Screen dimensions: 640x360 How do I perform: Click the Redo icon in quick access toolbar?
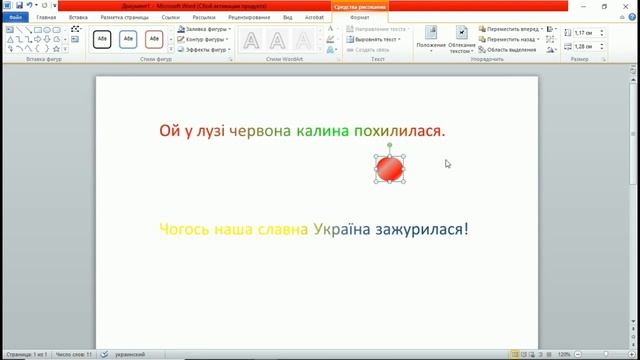click(x=44, y=5)
